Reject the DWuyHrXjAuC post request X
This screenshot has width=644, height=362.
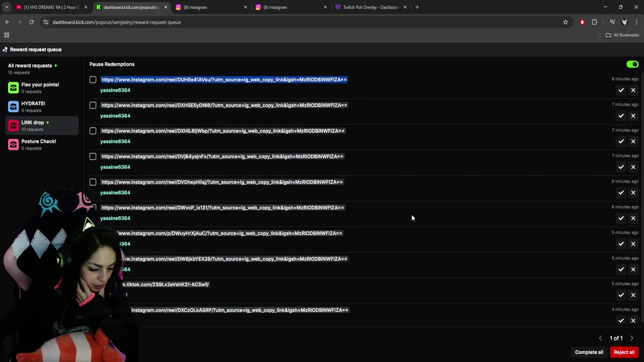point(633,244)
